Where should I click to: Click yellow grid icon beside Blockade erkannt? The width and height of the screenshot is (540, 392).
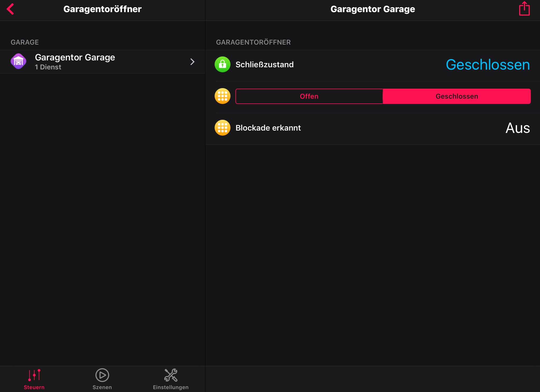point(222,128)
